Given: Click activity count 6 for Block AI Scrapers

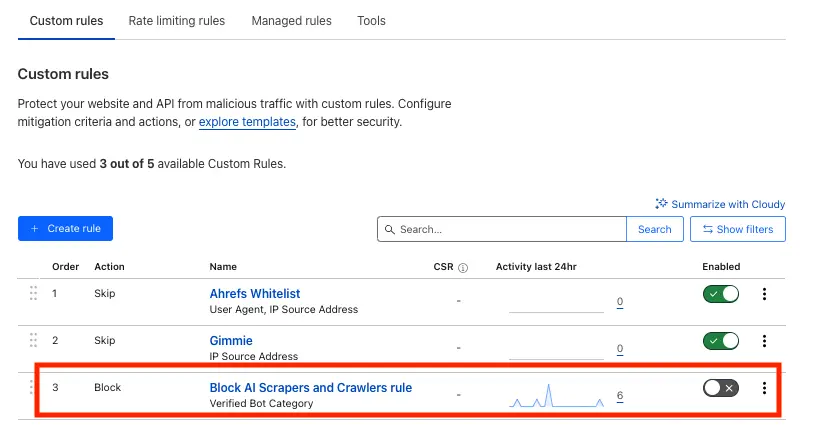Looking at the screenshot, I should [x=620, y=396].
